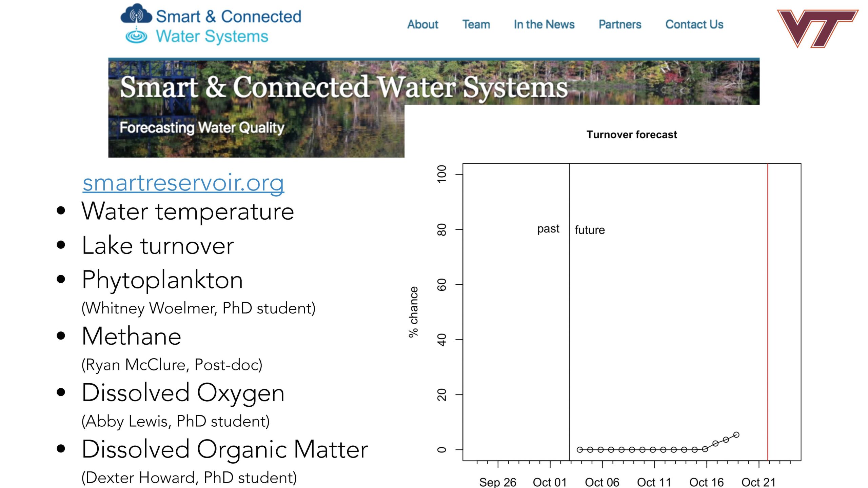Image resolution: width=868 pixels, height=488 pixels.
Task: Click the Sep 26 axis label
Action: (498, 482)
